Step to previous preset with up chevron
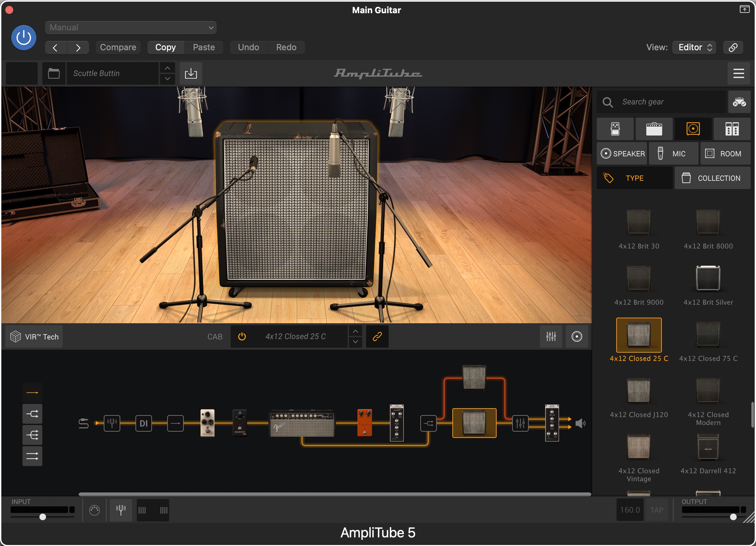 click(168, 68)
